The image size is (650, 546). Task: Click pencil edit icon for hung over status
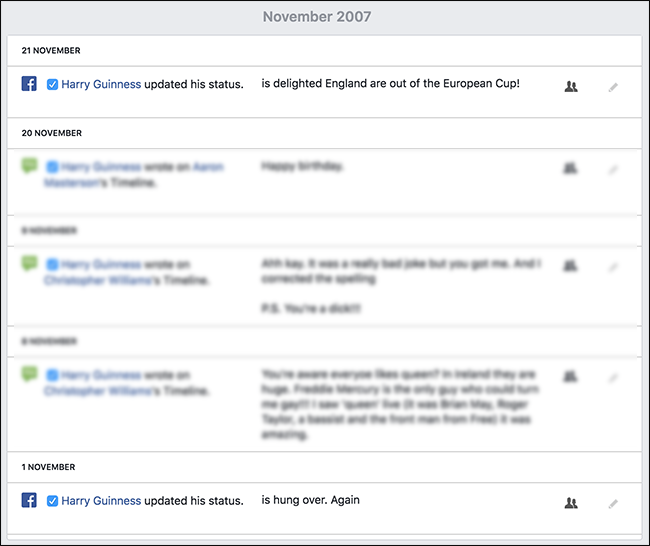[x=613, y=503]
